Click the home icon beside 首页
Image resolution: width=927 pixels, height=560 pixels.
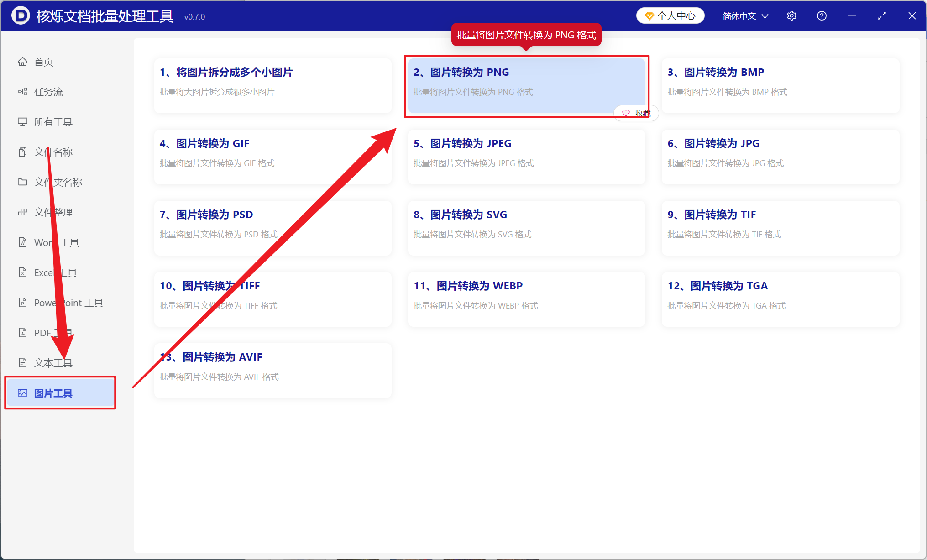point(22,62)
